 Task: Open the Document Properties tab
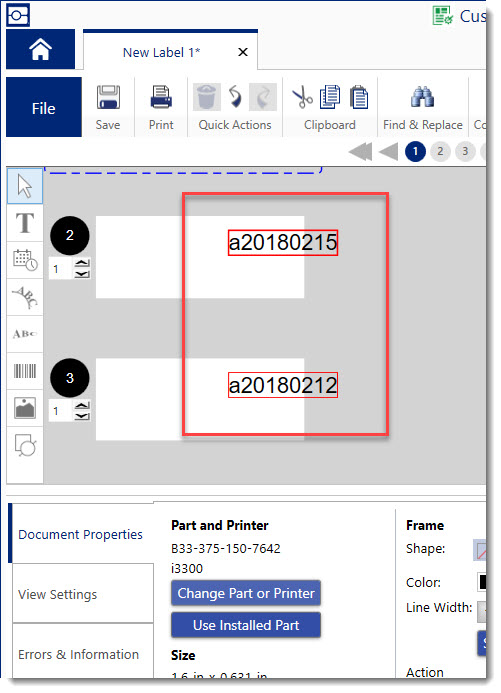point(81,534)
